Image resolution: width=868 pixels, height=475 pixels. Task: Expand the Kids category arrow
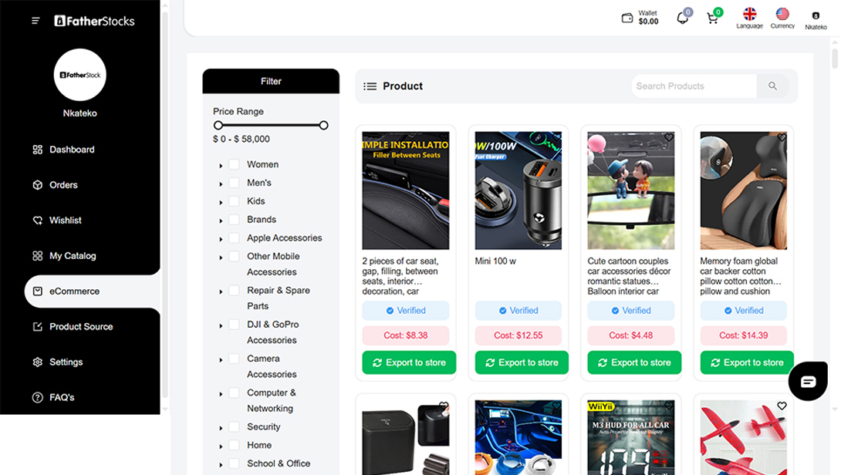click(221, 202)
